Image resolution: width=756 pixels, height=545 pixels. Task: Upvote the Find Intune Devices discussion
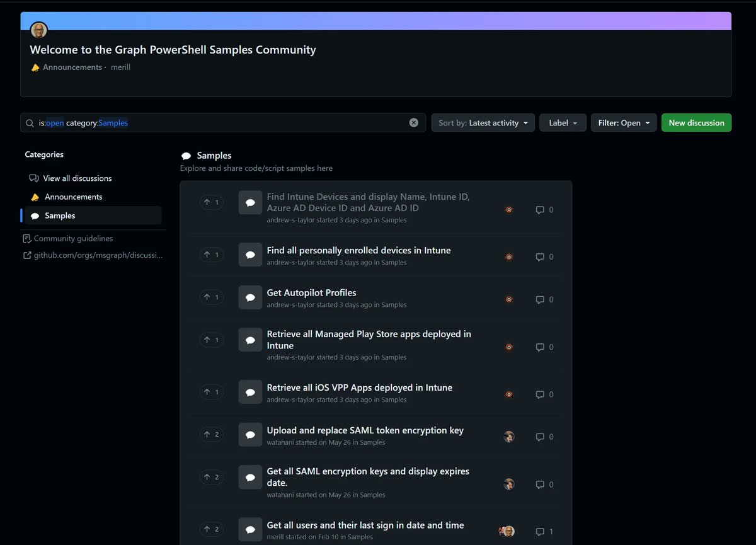[211, 202]
